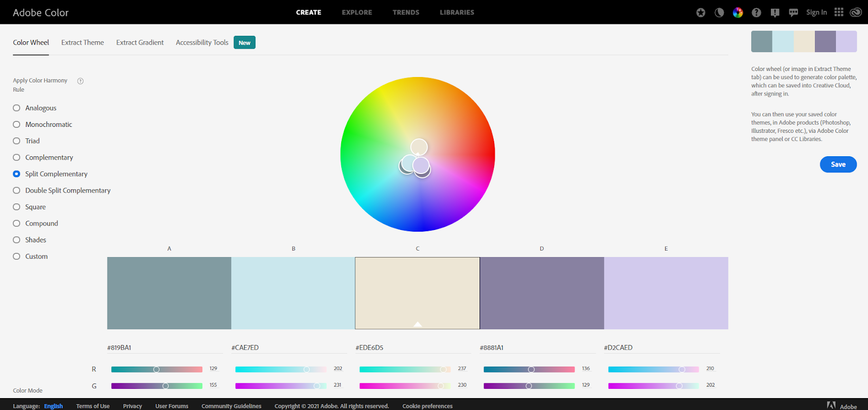868x410 pixels.
Task: Select color swatch D
Action: coord(542,293)
